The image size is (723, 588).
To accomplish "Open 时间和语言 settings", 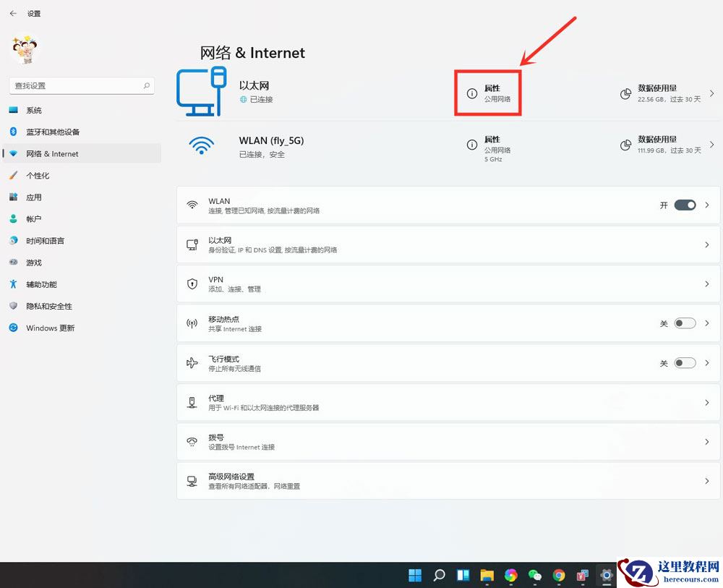I will pos(47,240).
